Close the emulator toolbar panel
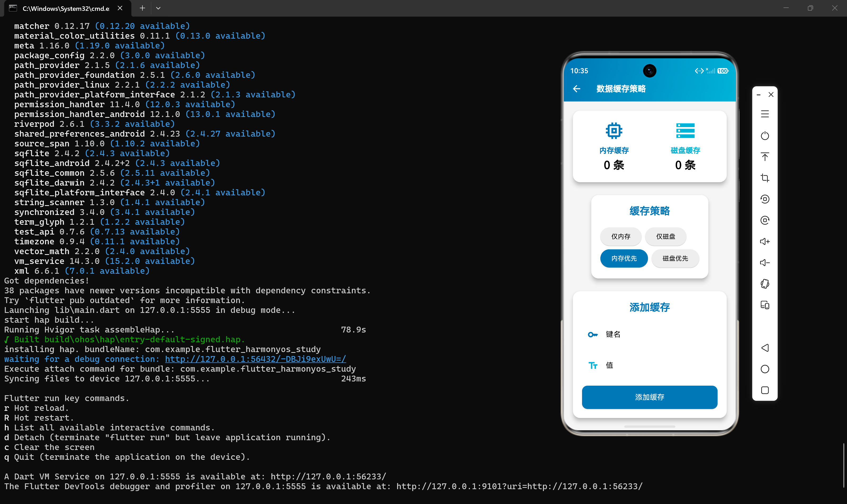 [x=771, y=94]
